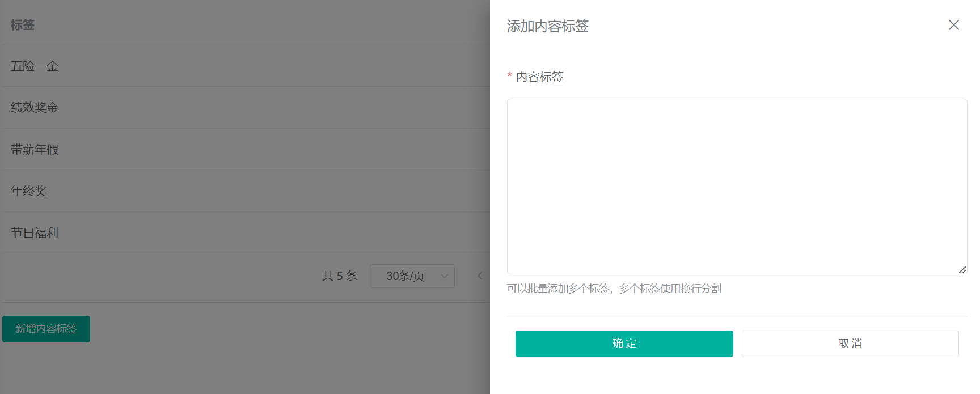This screenshot has height=394, width=980.
Task: Click the 新增内容标签 button
Action: pos(46,329)
